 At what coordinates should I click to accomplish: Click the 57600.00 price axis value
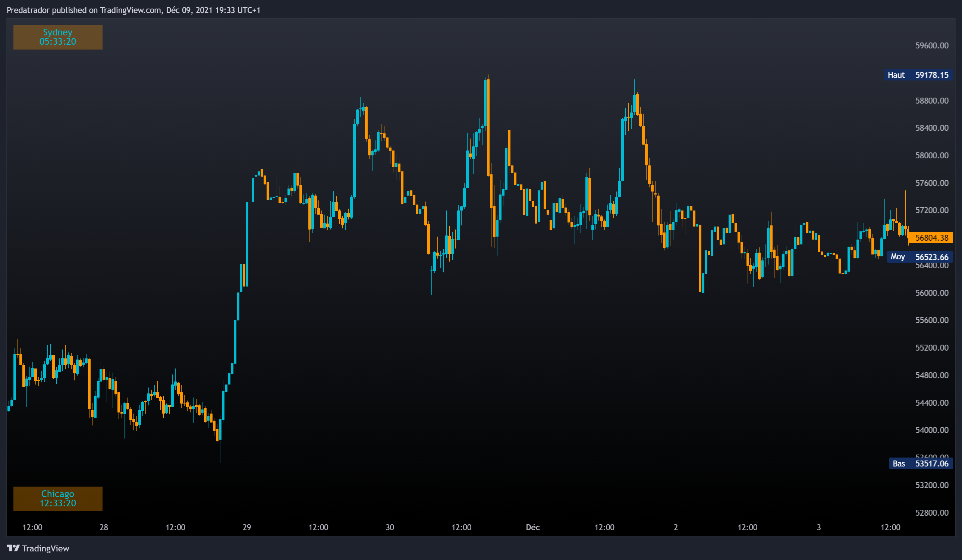click(932, 183)
